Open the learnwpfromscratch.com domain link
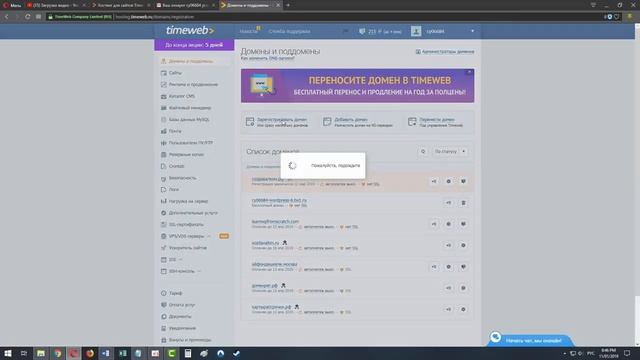 (275, 222)
